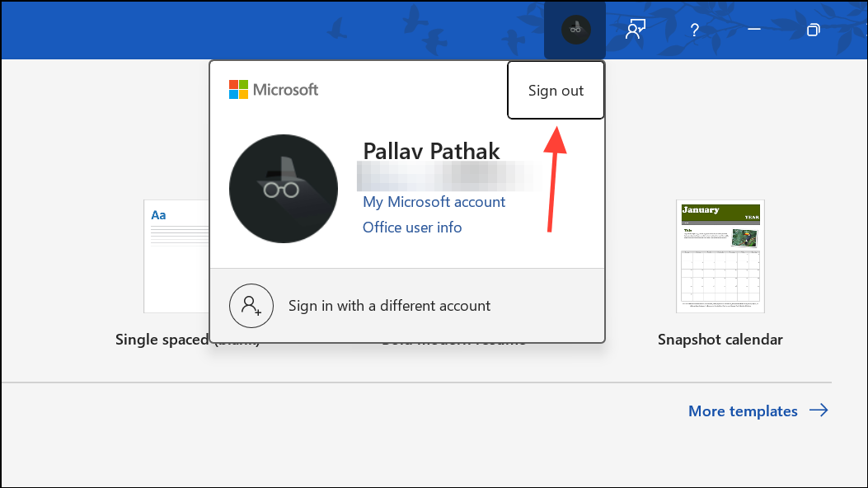This screenshot has width=868, height=488.
Task: Click the blurred email address under the name
Action: [x=443, y=176]
